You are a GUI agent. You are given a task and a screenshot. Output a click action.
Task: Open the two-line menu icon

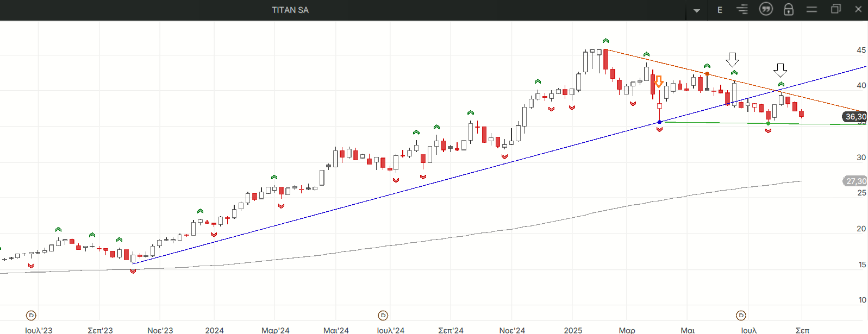(x=811, y=9)
